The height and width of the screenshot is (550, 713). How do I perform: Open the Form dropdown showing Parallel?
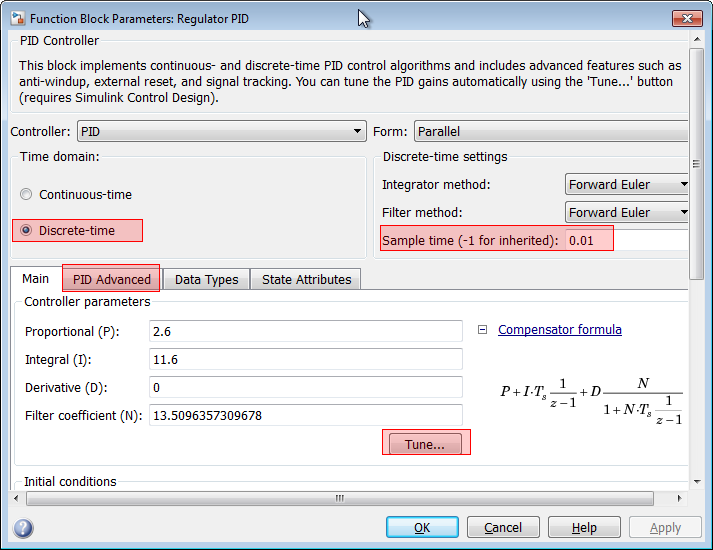click(550, 132)
